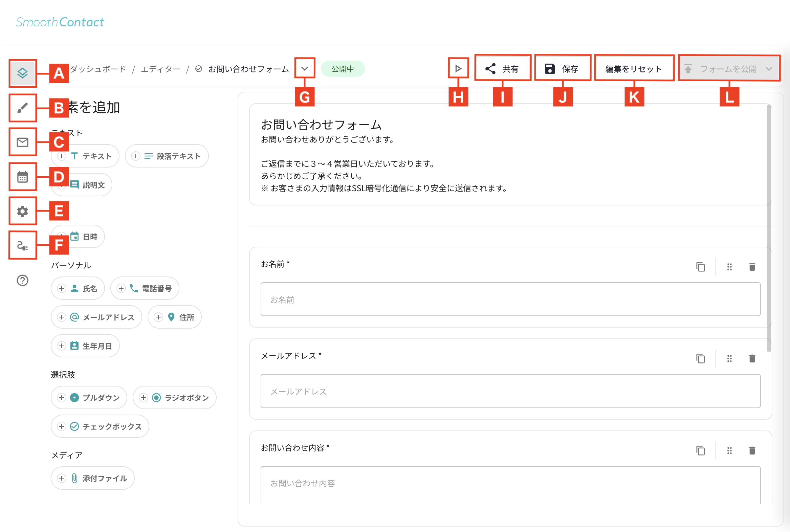The height and width of the screenshot is (532, 790).
Task: Delete the お名前 field
Action: 752,267
